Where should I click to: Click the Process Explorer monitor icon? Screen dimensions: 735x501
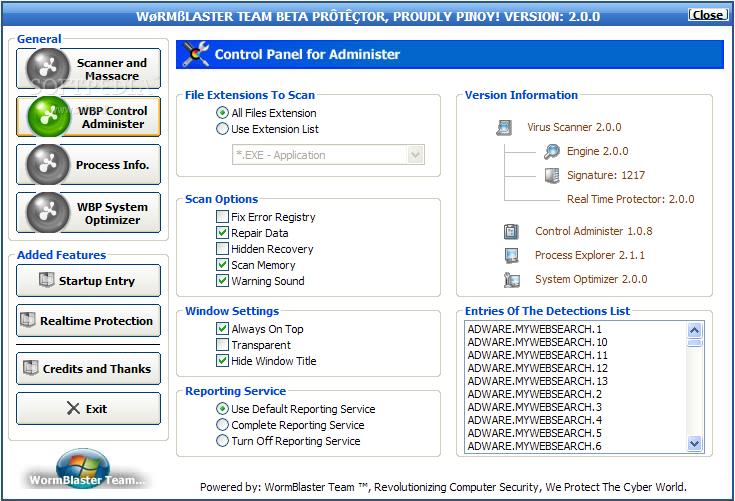(511, 255)
